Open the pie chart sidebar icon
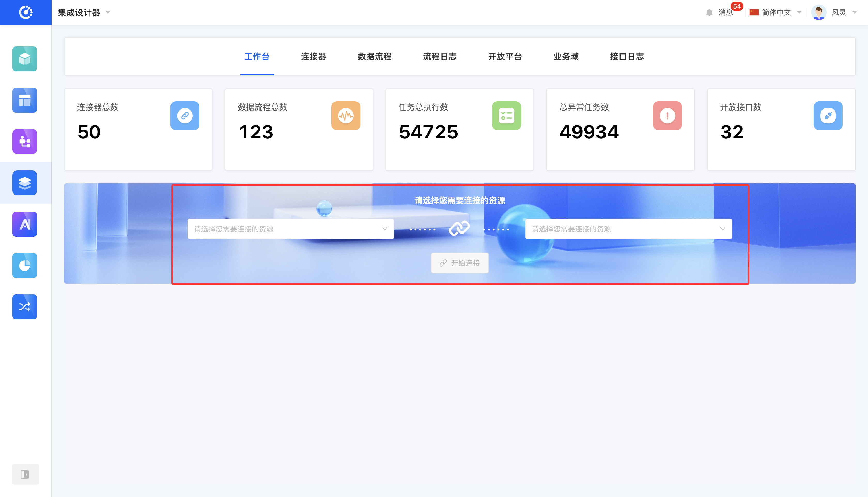This screenshot has width=868, height=497. (25, 265)
